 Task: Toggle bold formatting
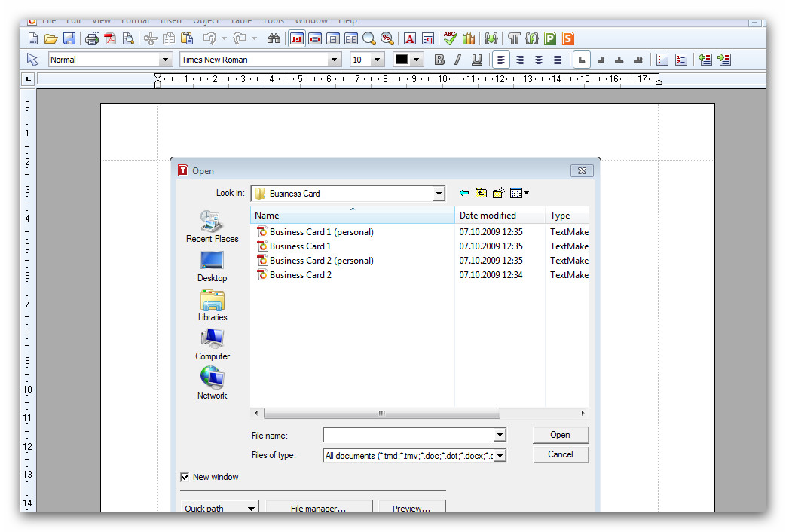coord(439,60)
